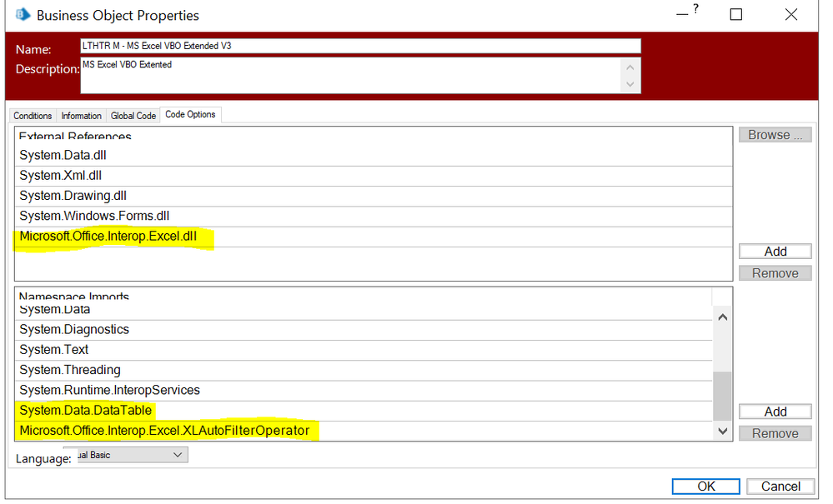Close the Business Object Properties window
This screenshot has width=833, height=504.
pos(791,14)
